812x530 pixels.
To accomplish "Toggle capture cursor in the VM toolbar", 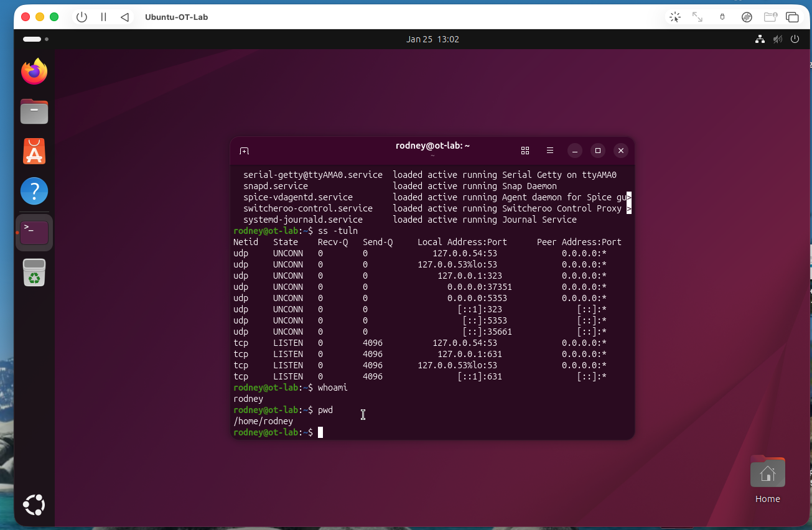I will tap(674, 17).
